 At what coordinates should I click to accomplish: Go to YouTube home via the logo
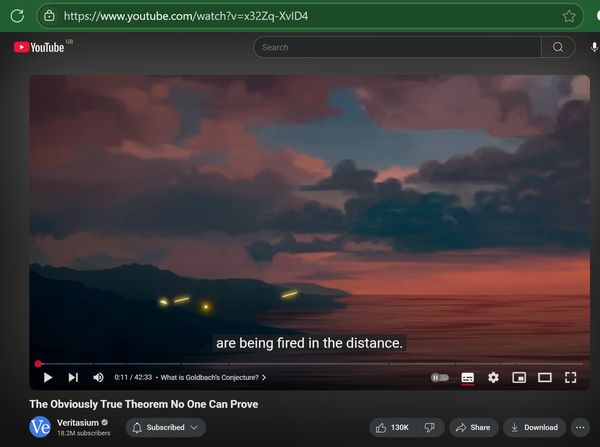[39, 47]
